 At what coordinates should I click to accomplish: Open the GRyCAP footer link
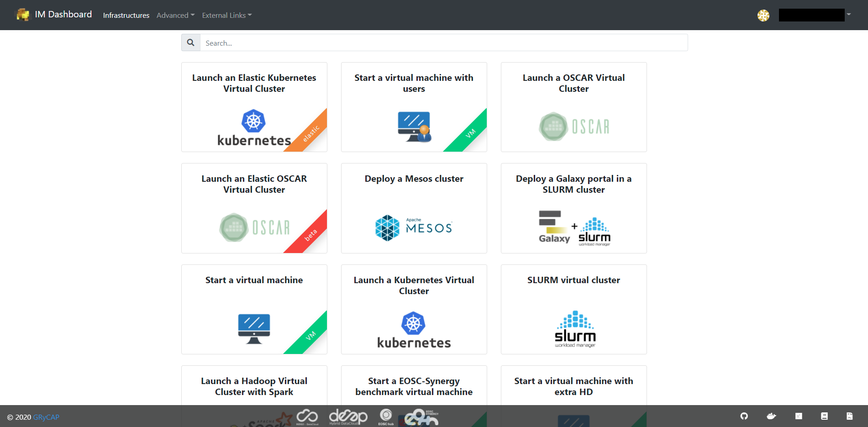[x=46, y=417]
